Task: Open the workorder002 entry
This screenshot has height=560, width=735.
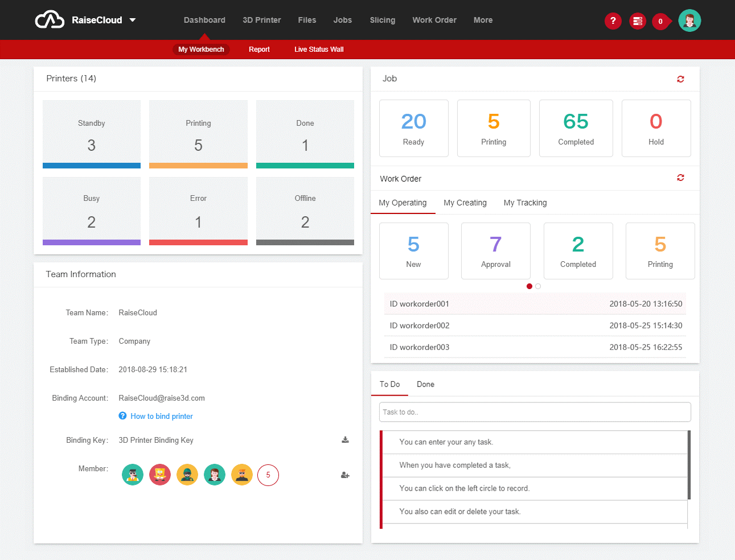Action: (x=535, y=326)
